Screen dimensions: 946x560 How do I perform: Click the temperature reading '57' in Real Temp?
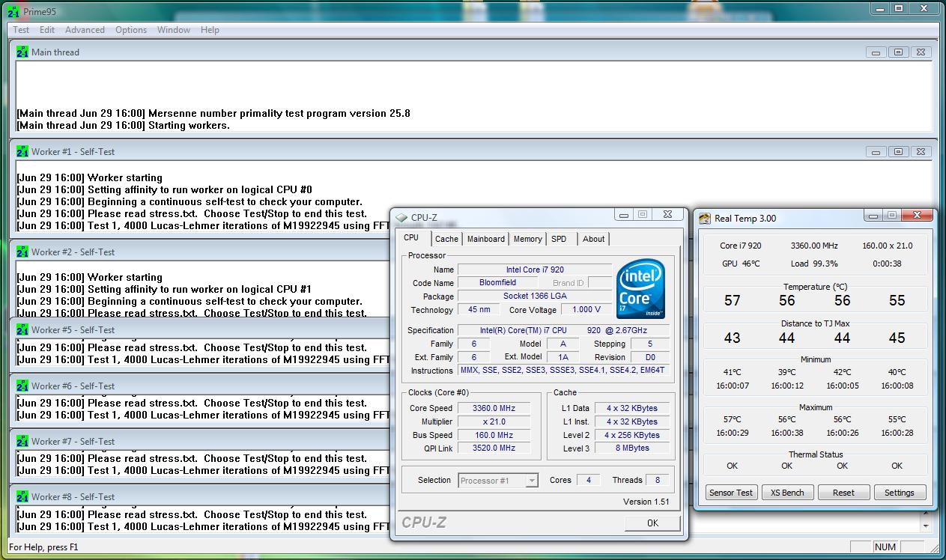733,300
